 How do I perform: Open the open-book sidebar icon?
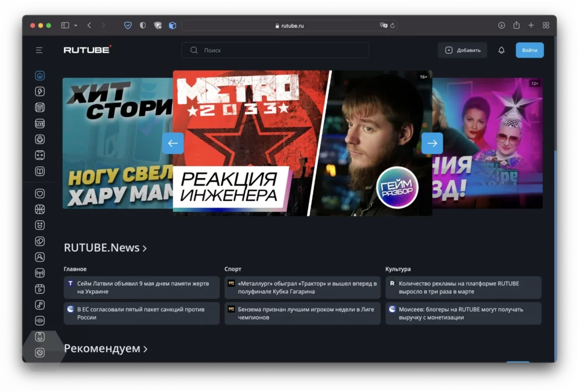pos(40,171)
